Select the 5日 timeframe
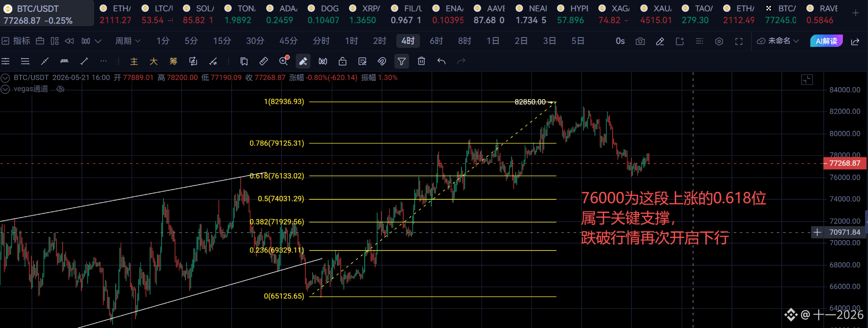This screenshot has height=328, width=868. [x=578, y=41]
